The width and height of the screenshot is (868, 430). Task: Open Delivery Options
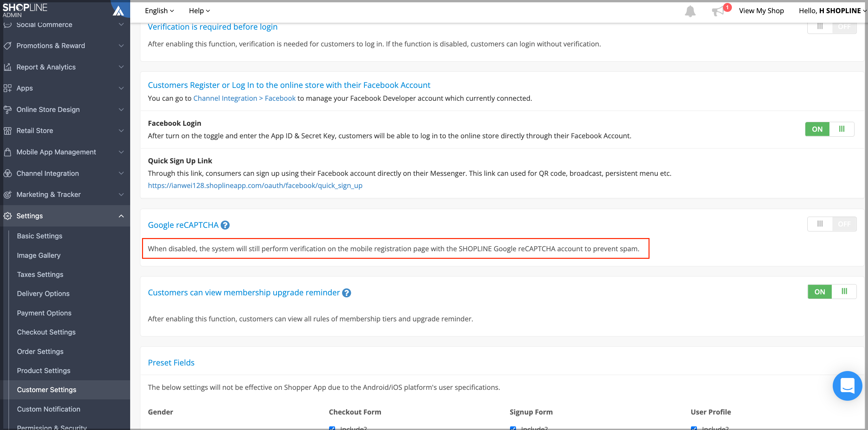tap(43, 294)
